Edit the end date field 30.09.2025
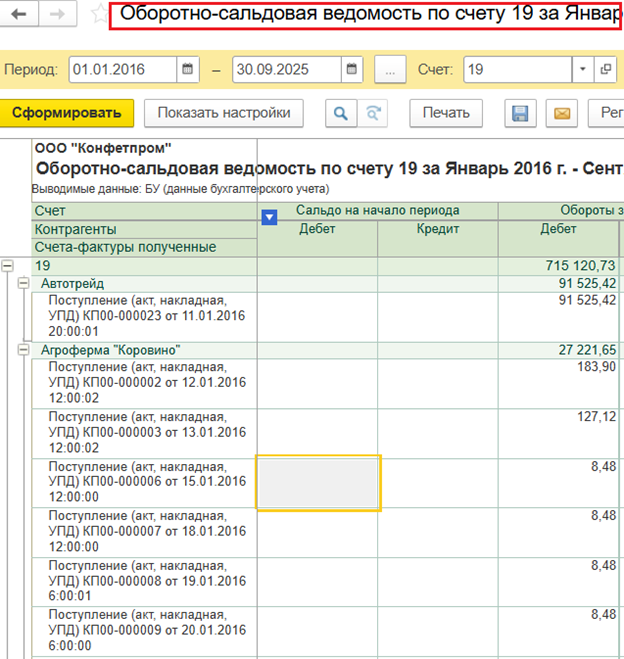624x659 pixels. tap(287, 69)
